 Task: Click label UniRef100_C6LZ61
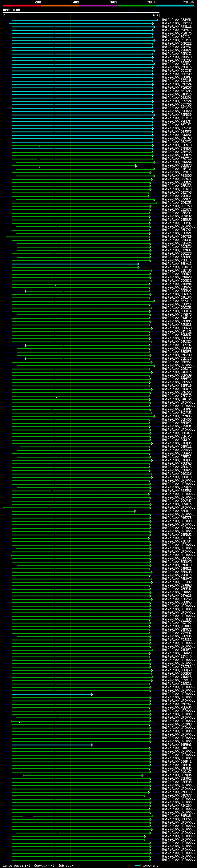point(176,230)
